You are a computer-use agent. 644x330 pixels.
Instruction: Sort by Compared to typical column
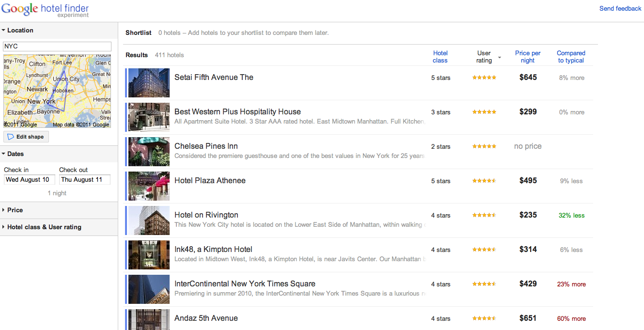coord(571,57)
